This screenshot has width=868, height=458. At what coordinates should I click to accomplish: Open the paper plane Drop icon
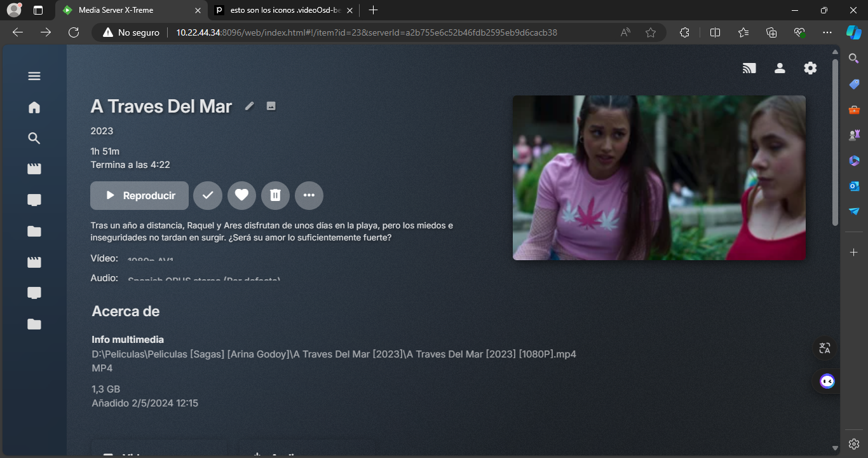coord(854,211)
